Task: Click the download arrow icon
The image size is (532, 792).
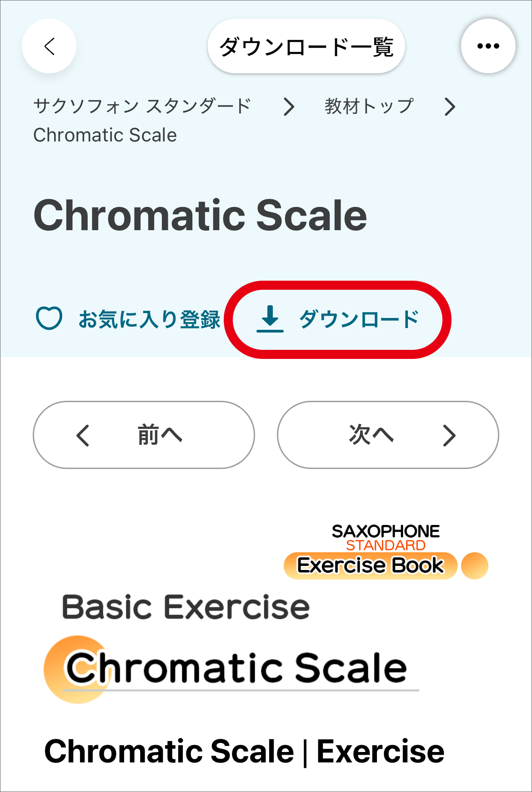Action: click(x=270, y=318)
